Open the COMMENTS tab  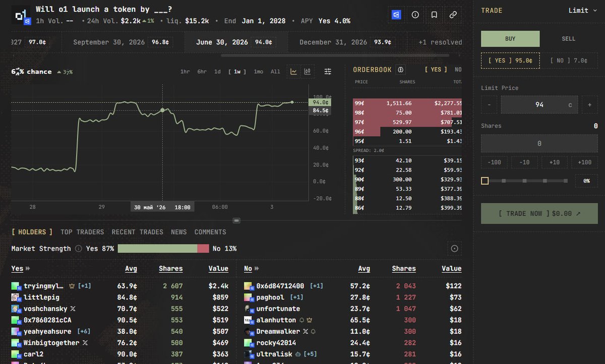click(210, 232)
